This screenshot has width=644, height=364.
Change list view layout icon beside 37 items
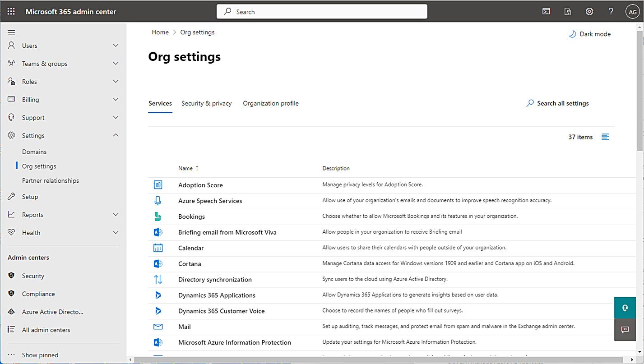(606, 137)
